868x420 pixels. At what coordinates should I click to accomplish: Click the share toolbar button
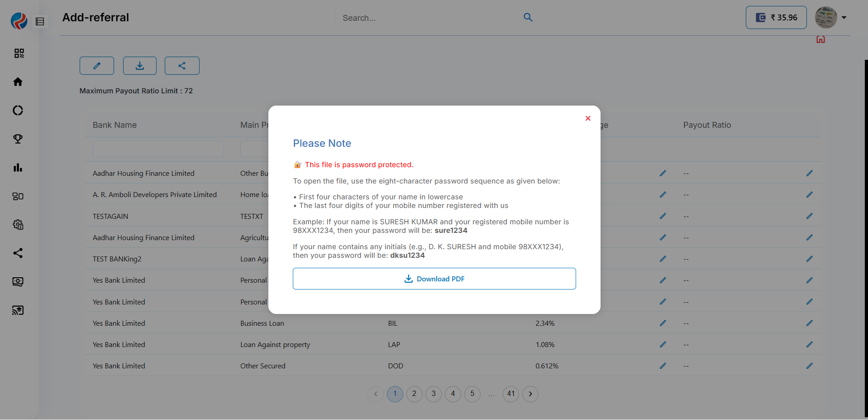pyautogui.click(x=182, y=66)
